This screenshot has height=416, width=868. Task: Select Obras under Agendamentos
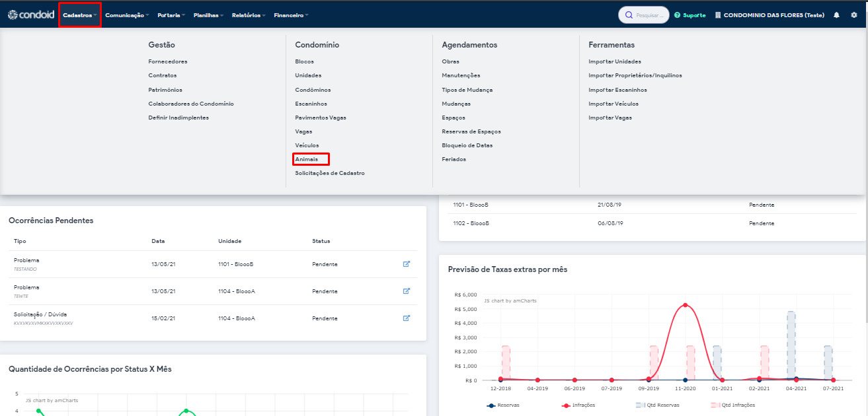(x=450, y=61)
